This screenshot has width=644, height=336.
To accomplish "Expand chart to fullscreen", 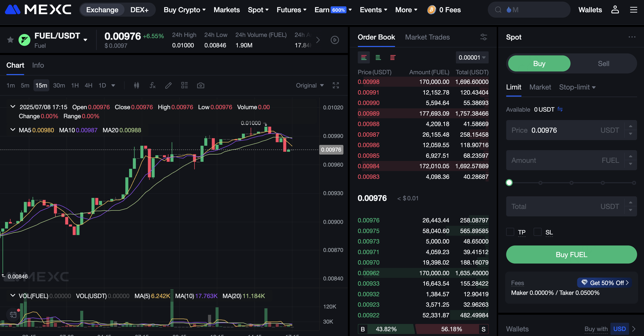I will [x=336, y=86].
